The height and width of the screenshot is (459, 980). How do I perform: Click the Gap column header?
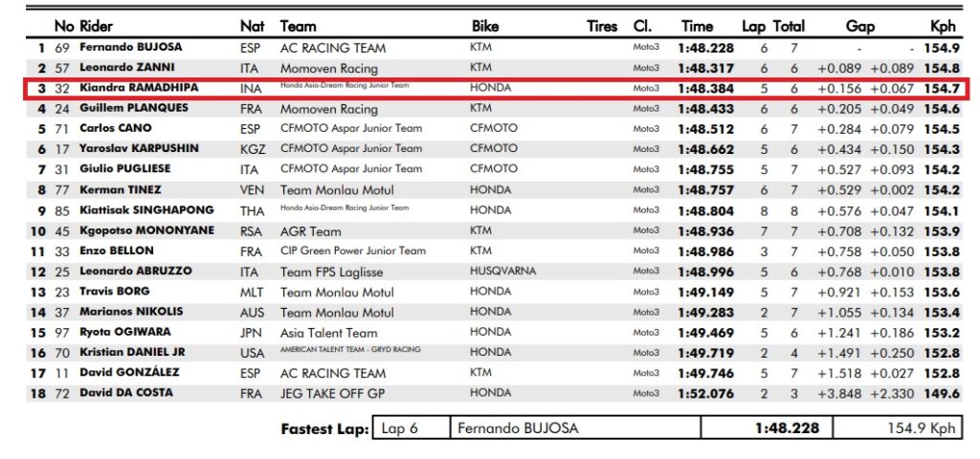860,26
